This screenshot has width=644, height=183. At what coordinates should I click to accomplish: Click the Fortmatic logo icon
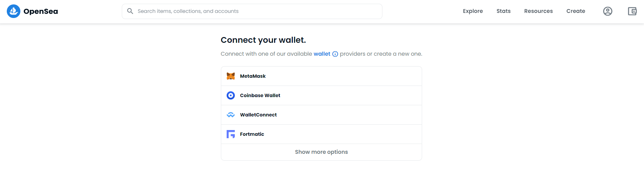pyautogui.click(x=231, y=134)
